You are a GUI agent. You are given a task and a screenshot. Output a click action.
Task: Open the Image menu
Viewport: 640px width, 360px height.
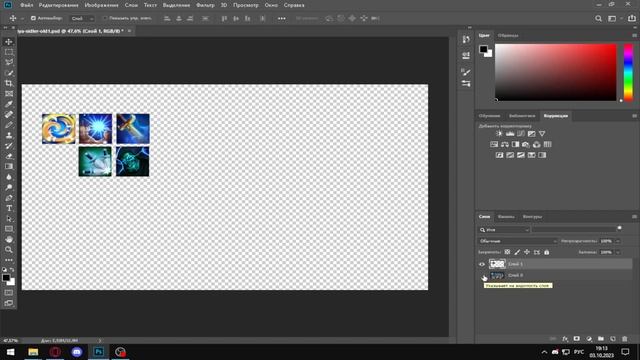pyautogui.click(x=101, y=5)
